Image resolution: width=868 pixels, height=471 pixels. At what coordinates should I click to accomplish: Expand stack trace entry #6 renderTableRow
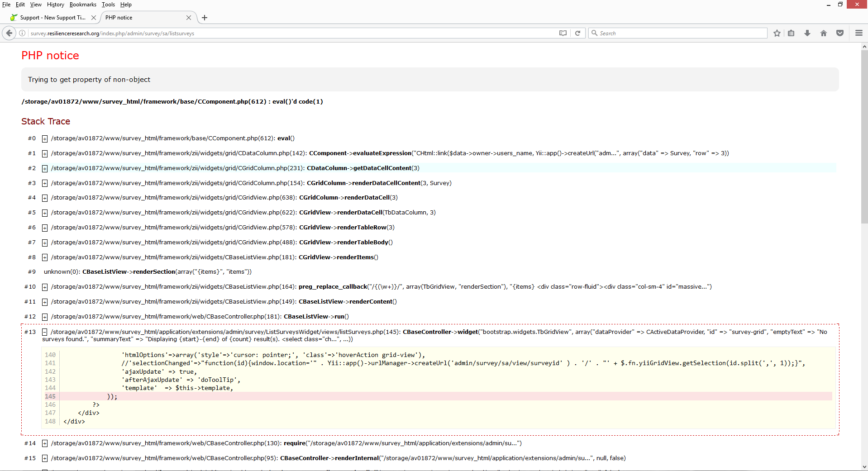(45, 228)
